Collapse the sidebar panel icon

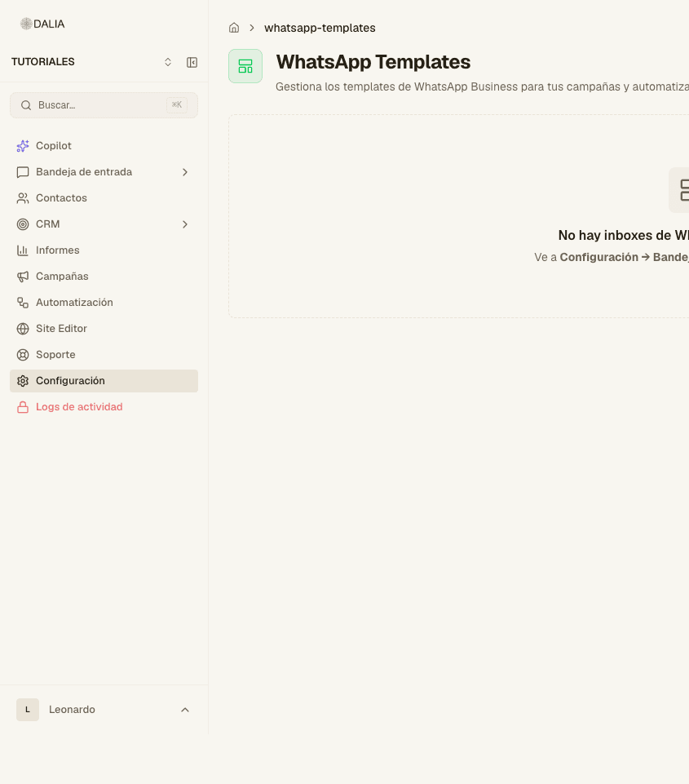point(192,62)
